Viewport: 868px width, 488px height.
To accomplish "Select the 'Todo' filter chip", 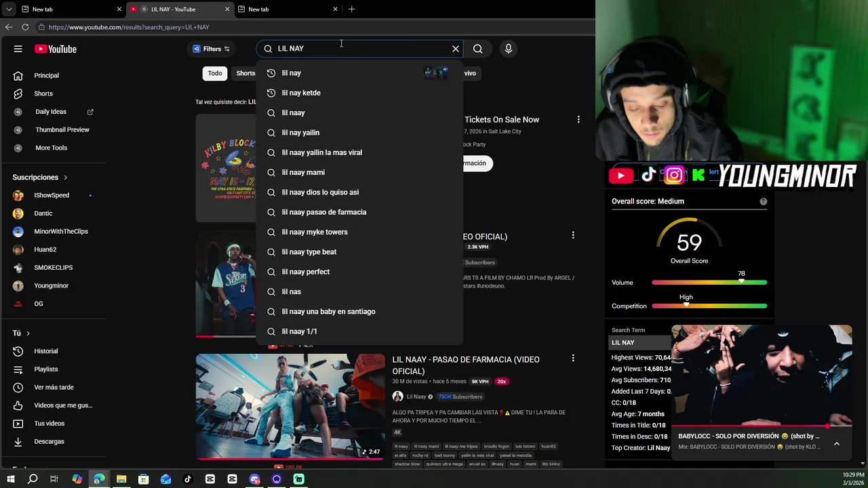I will point(215,73).
